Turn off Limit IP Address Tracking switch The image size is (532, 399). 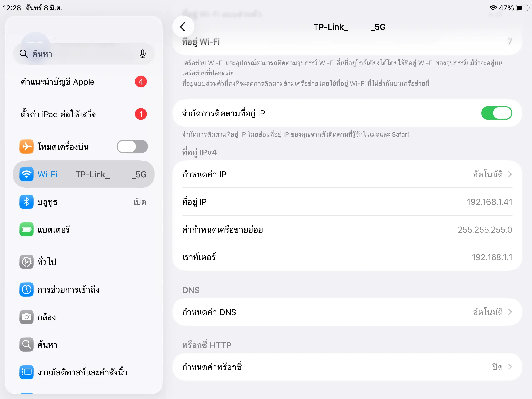pyautogui.click(x=497, y=113)
